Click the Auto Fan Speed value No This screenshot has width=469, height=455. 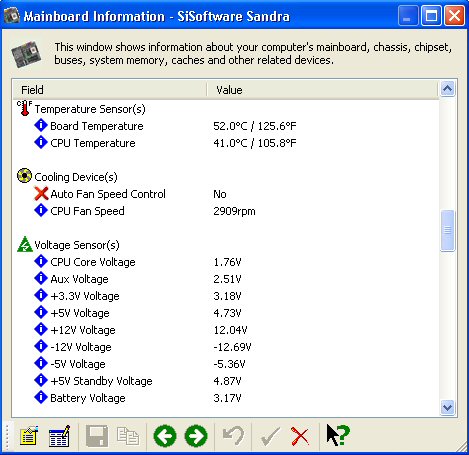coord(220,194)
